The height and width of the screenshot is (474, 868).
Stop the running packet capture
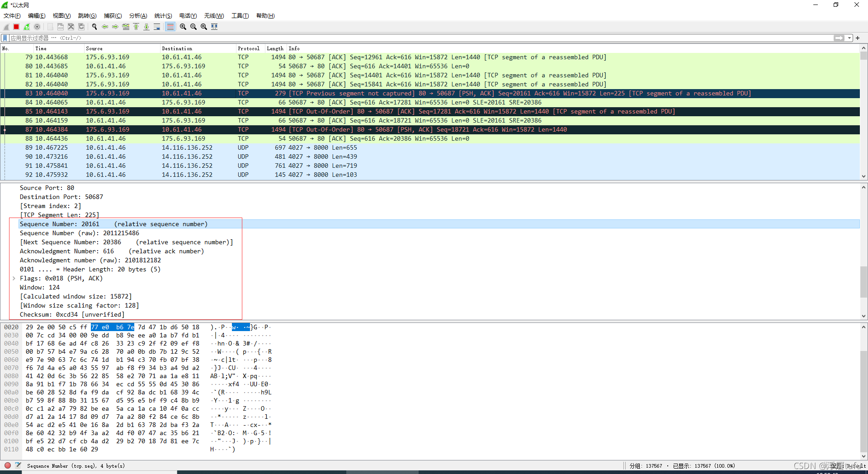click(x=16, y=27)
